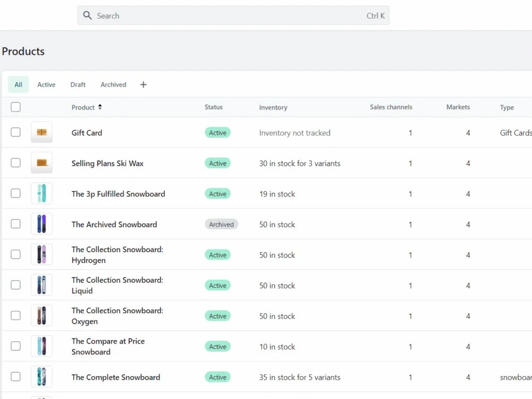
Task: Select The Archived Snowboard checkbox
Action: 15,223
